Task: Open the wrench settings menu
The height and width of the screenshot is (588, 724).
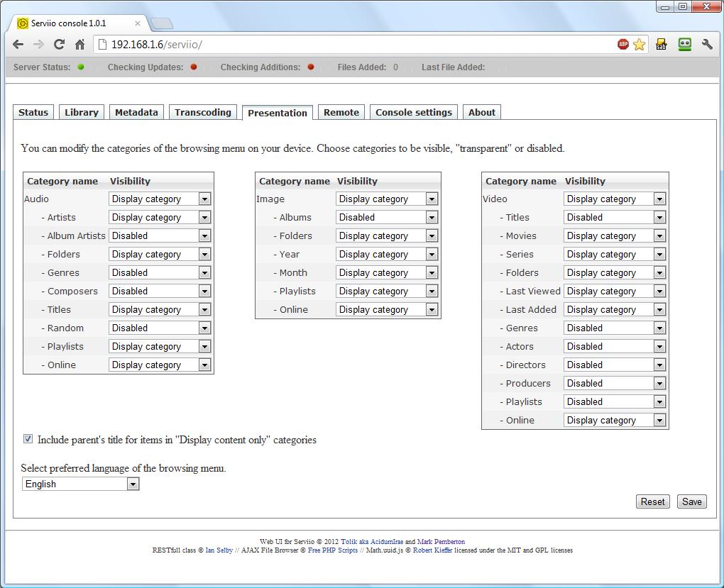Action: (707, 44)
